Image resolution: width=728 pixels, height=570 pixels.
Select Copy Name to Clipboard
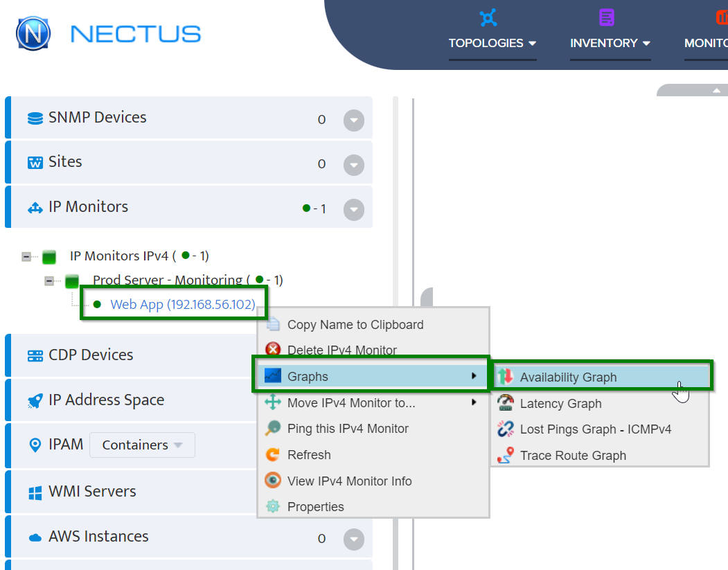[x=373, y=324]
